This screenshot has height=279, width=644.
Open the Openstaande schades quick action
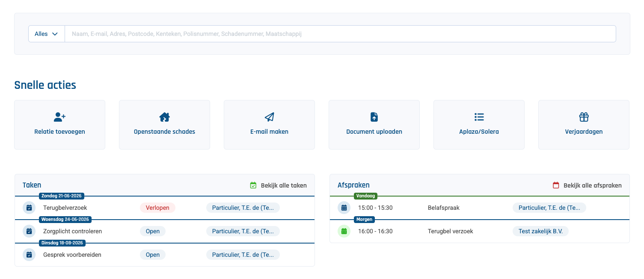tap(164, 125)
